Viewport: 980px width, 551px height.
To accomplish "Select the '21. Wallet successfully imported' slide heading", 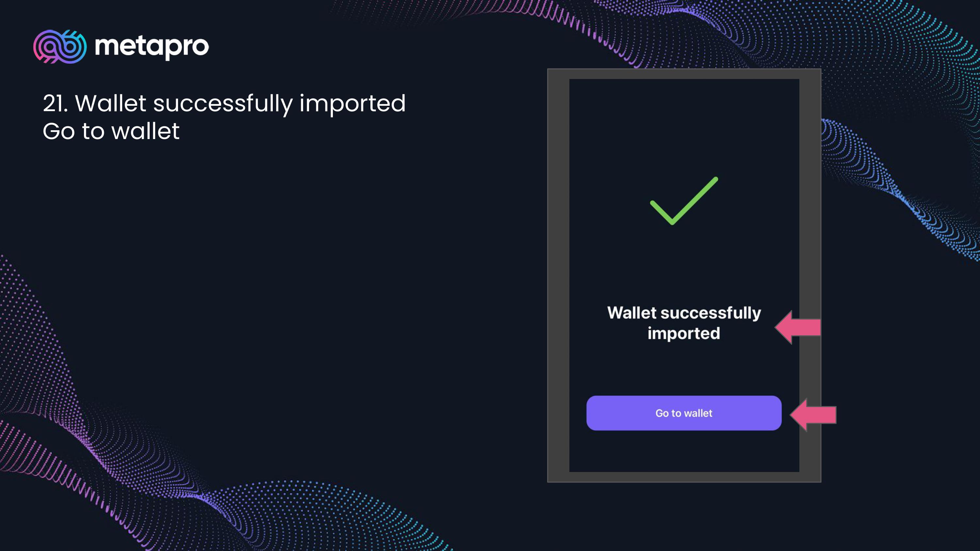I will coord(224,103).
